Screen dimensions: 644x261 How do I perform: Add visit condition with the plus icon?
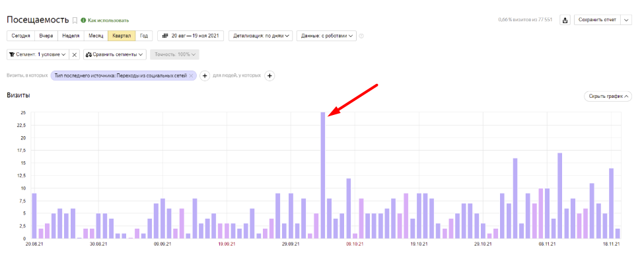click(205, 76)
